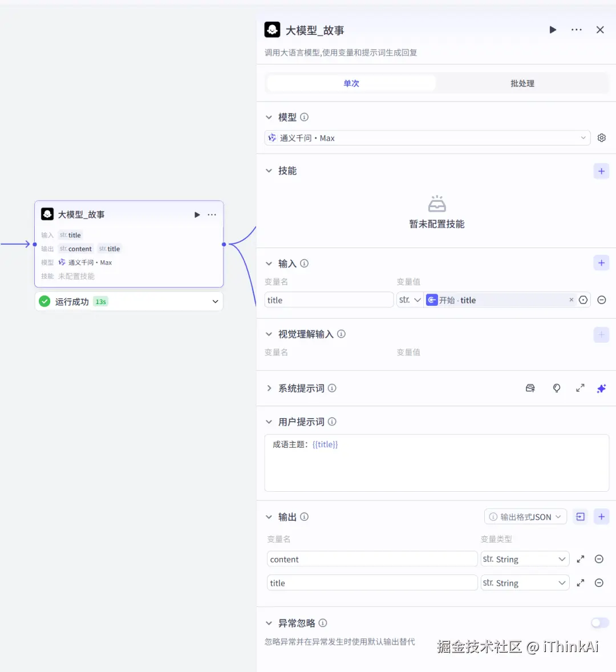Open prompt suggestions via the lightbulb icon
Image resolution: width=616 pixels, height=672 pixels.
pos(556,388)
